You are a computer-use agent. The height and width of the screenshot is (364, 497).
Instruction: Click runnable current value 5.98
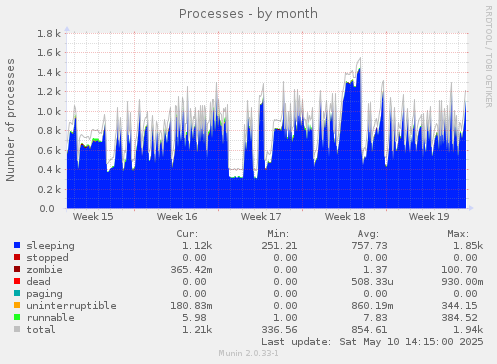[x=194, y=318]
